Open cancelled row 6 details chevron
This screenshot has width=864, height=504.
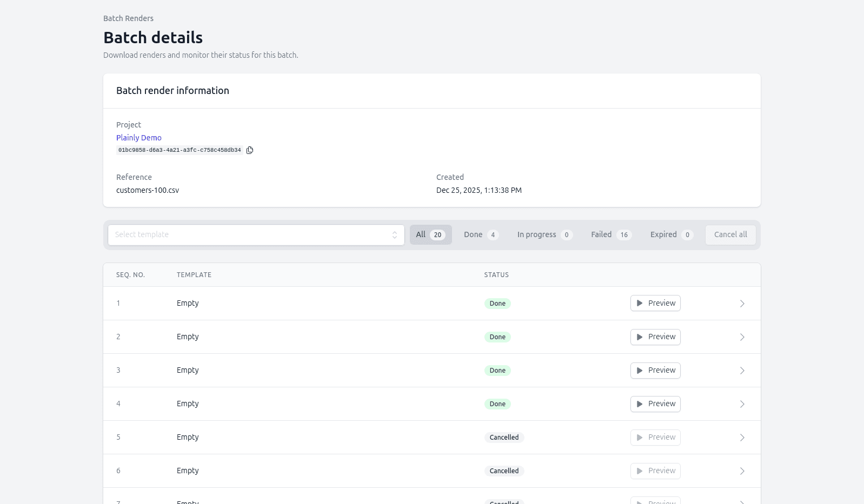point(742,471)
